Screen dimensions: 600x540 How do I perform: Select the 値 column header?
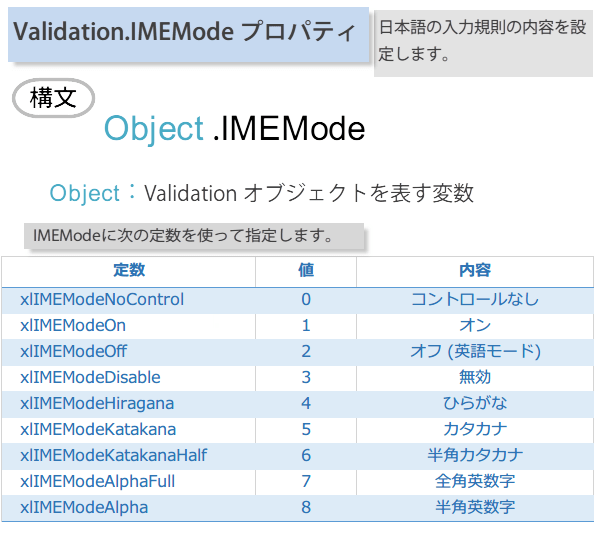point(306,270)
